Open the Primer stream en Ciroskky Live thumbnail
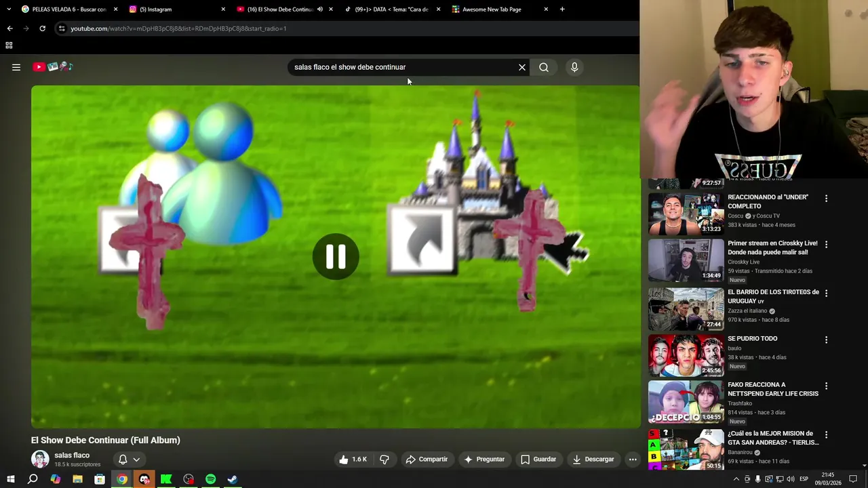The image size is (868, 488). (686, 260)
